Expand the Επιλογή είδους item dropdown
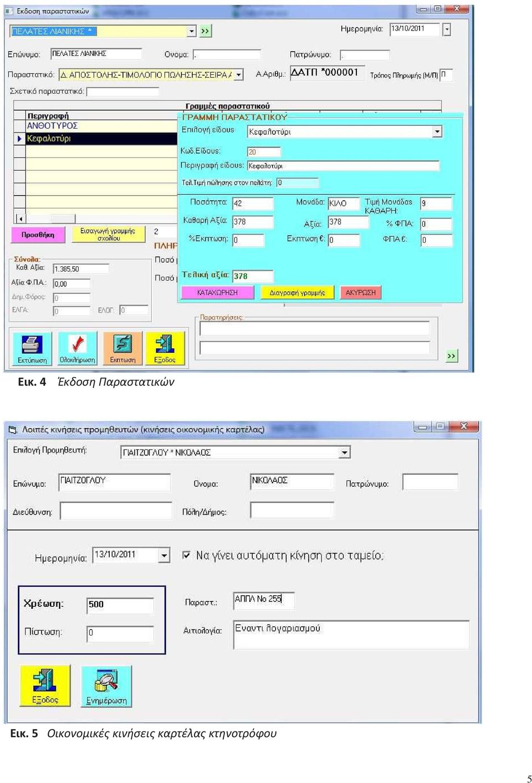The height and width of the screenshot is (783, 532). (437, 131)
